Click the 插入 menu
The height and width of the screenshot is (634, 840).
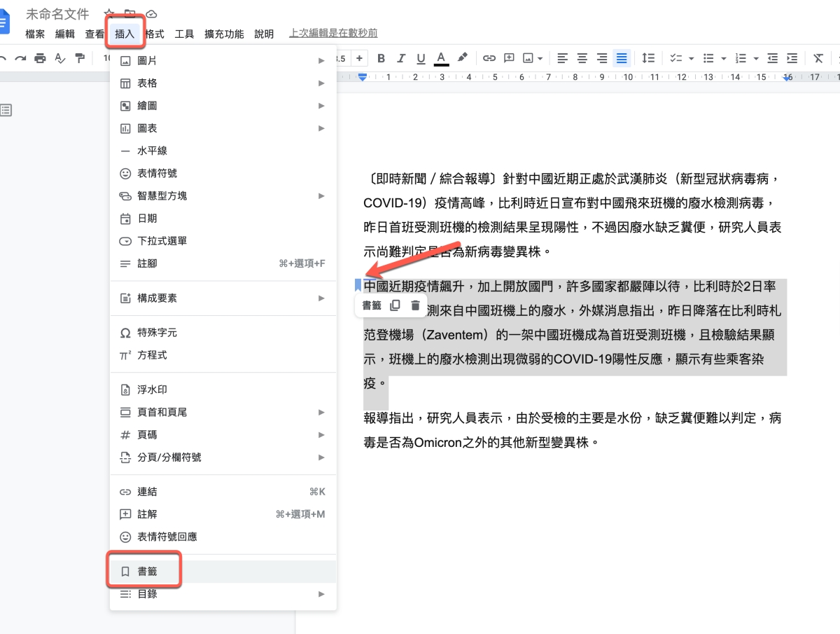tap(125, 34)
